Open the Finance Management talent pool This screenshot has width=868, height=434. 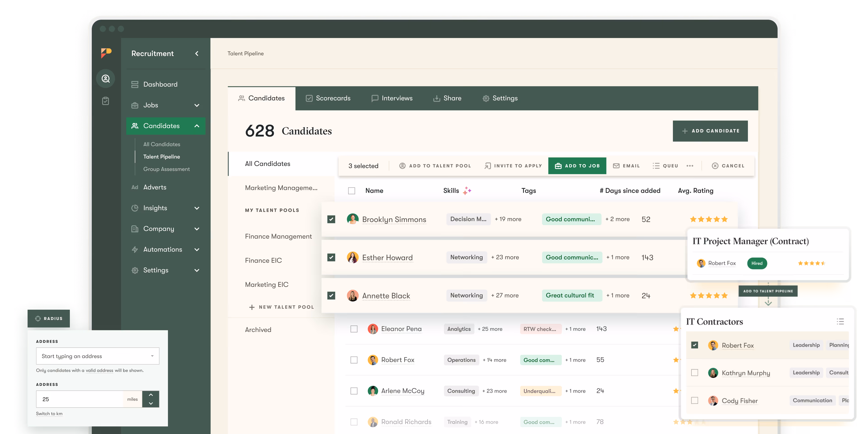pyautogui.click(x=278, y=236)
